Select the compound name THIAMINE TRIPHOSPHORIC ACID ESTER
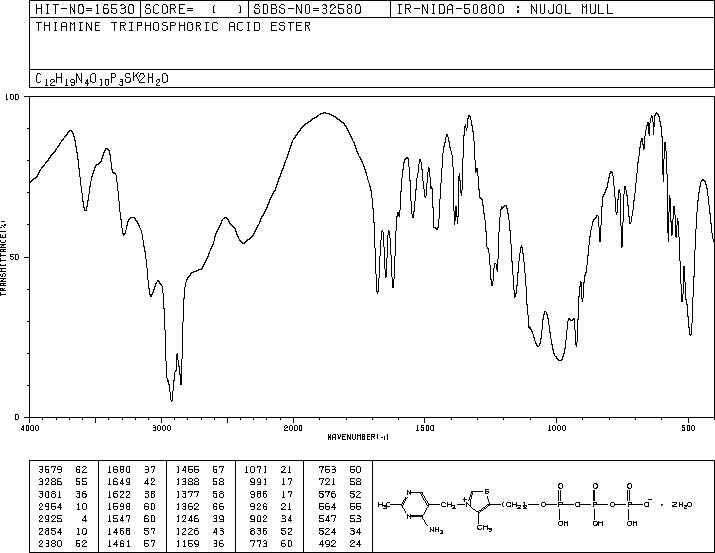The image size is (715, 553). pos(173,27)
